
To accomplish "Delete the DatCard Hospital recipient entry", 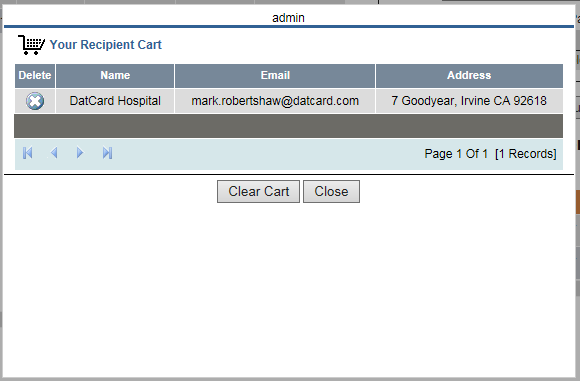I will (x=35, y=101).
